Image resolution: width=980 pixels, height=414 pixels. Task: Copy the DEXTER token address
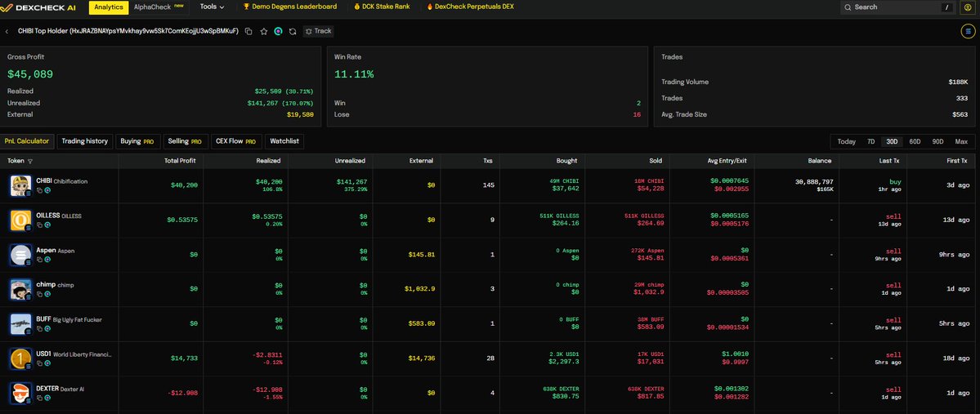(x=39, y=398)
